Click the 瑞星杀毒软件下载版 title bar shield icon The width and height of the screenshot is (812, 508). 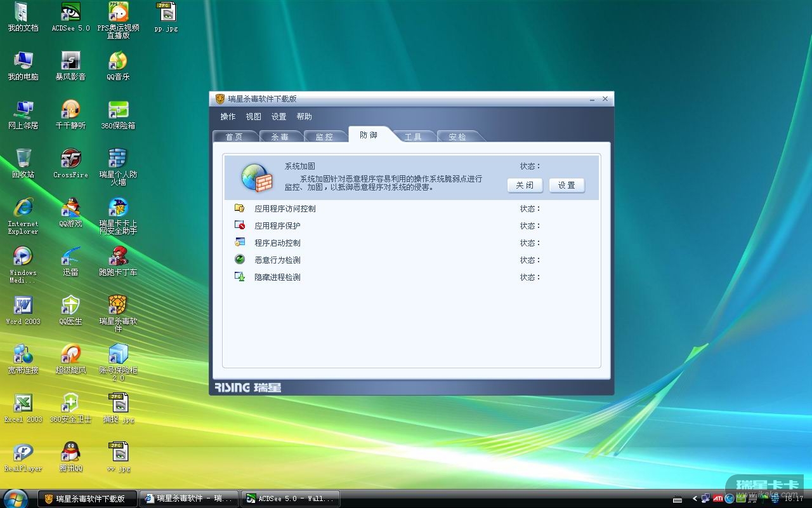(x=220, y=99)
